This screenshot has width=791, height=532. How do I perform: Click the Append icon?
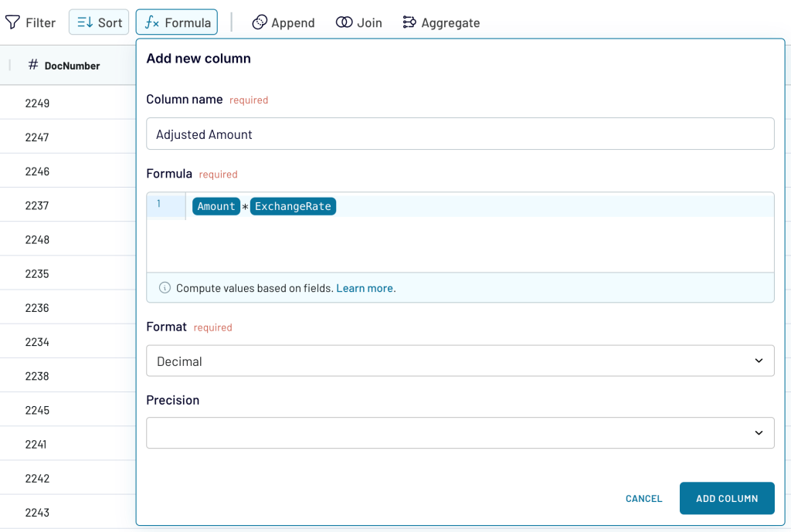point(260,22)
